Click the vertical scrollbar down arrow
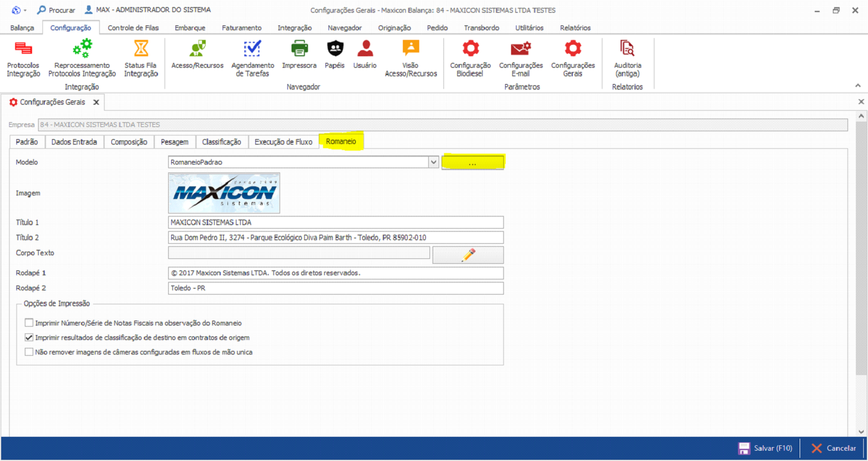868x461 pixels. (x=861, y=431)
